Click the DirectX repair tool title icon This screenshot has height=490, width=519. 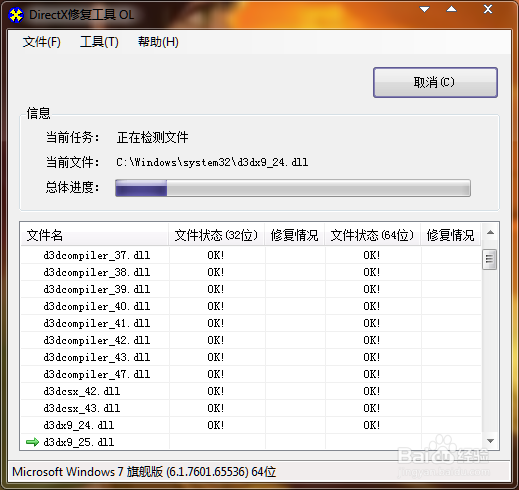coord(16,15)
